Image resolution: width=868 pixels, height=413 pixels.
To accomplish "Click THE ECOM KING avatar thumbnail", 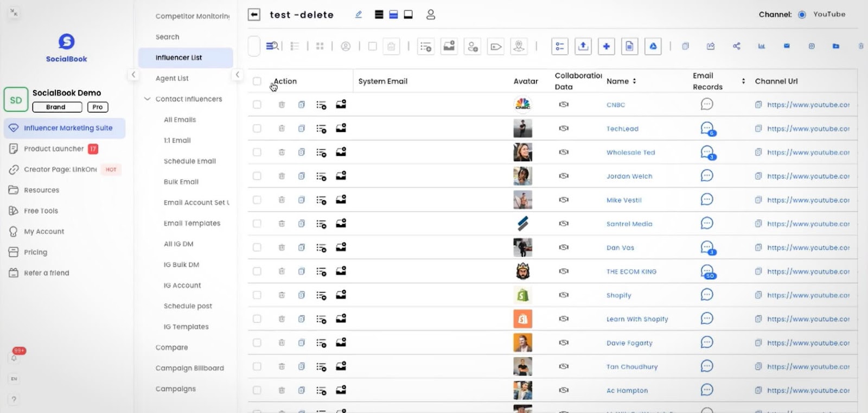I will (x=522, y=271).
